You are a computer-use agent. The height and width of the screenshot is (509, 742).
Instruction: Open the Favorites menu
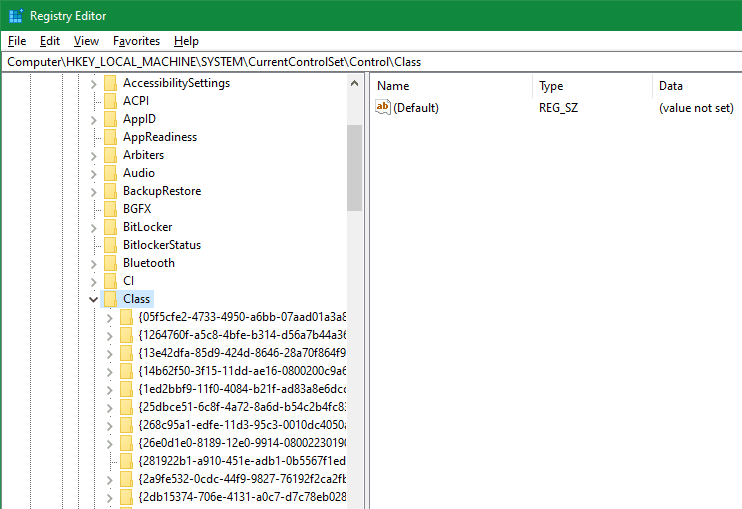[x=136, y=41]
